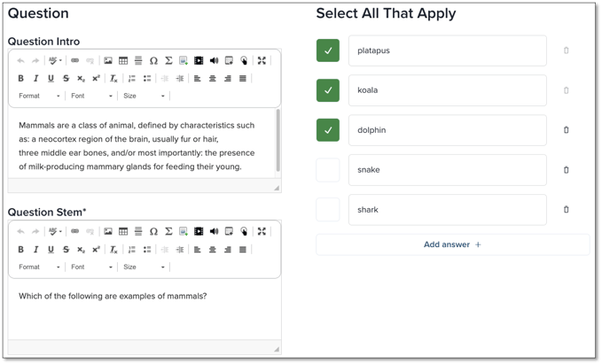Open the Font dropdown in the Question Stem editor

coord(91,267)
